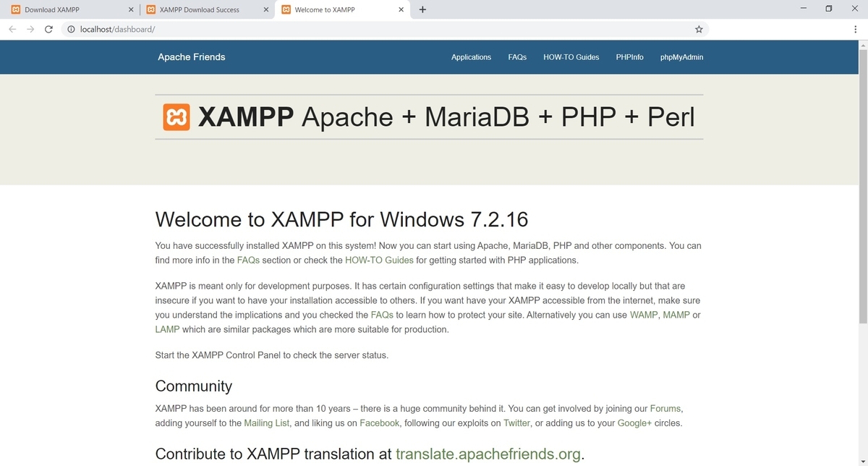
Task: Open phpMyAdmin from the navigation bar
Action: tap(681, 57)
